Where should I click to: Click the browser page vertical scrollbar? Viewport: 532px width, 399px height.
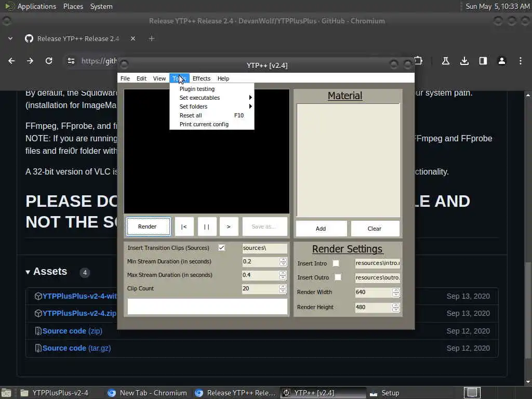click(528, 311)
